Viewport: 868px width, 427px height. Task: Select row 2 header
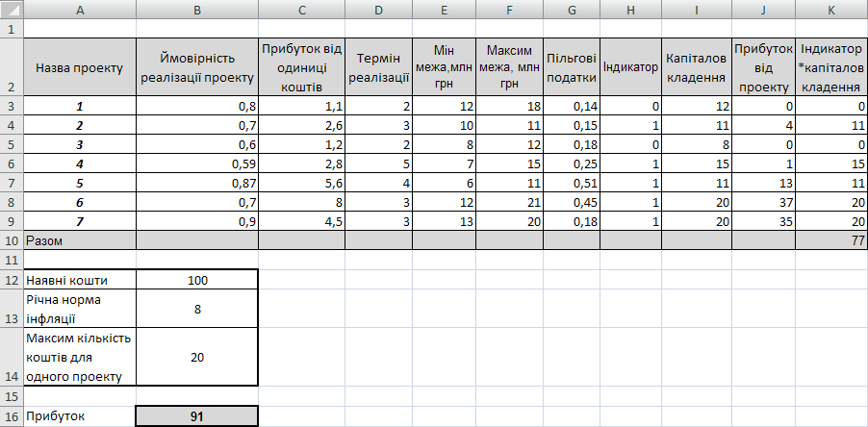(11, 67)
